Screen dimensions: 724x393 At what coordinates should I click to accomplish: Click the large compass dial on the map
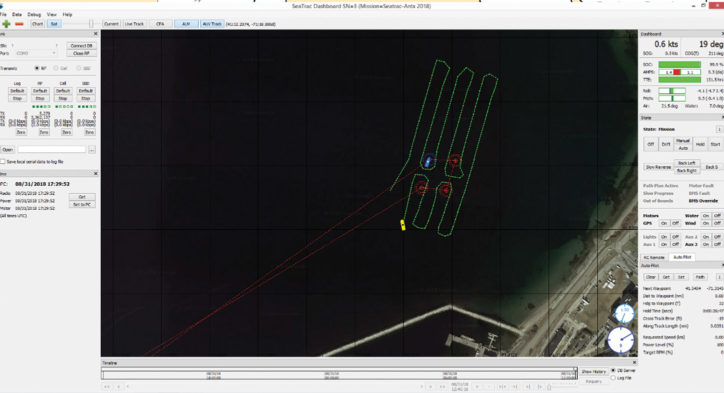[621, 340]
